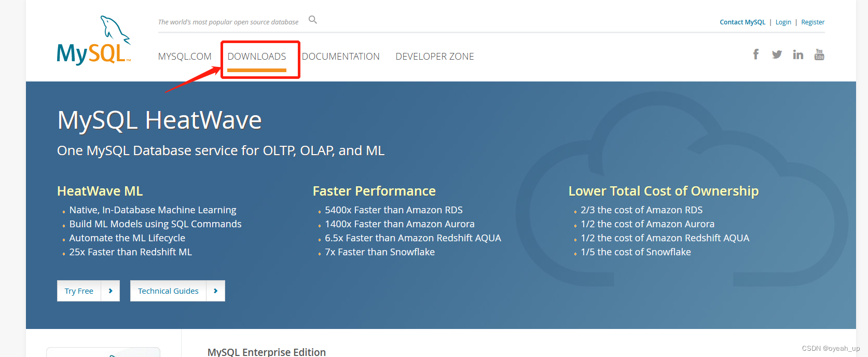Click 'One MySQL Database service' subtitle
This screenshot has width=868, height=357.
coord(221,151)
